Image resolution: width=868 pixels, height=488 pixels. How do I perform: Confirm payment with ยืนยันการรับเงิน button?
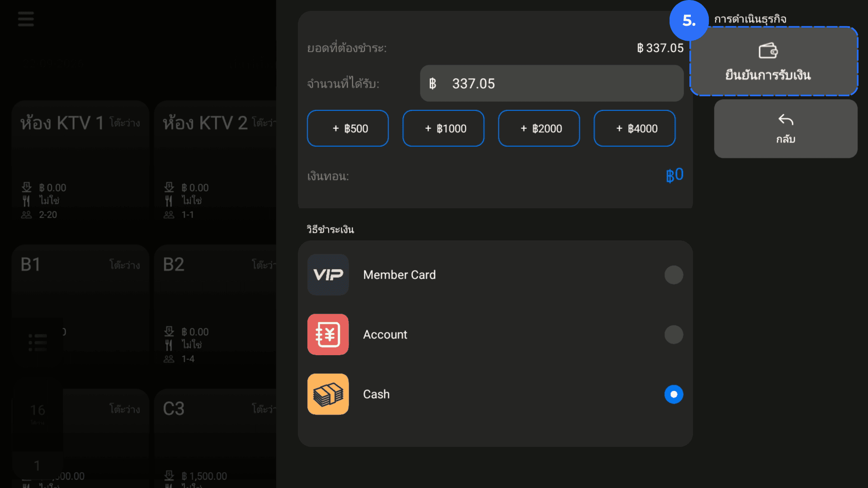tap(774, 61)
